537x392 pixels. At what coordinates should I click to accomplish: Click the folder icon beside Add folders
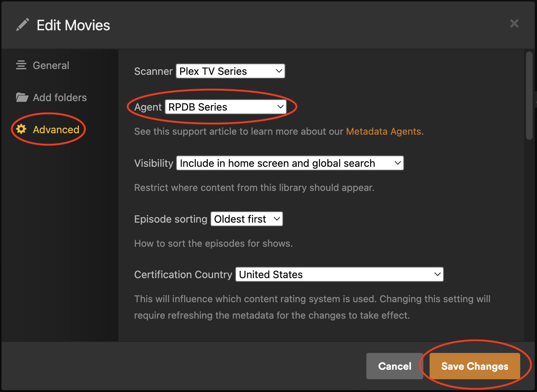tap(22, 97)
